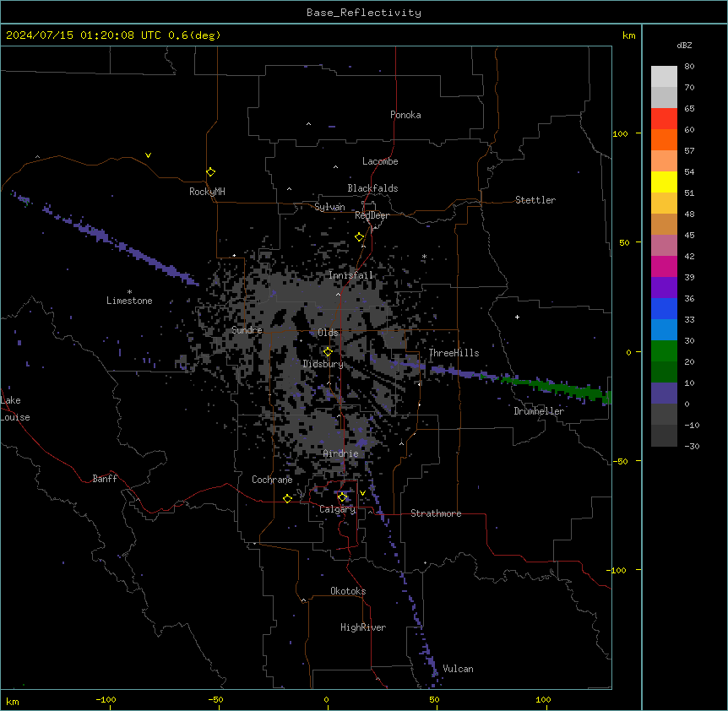Click the bright blue 33-36 dBZ swatch

coord(664,309)
